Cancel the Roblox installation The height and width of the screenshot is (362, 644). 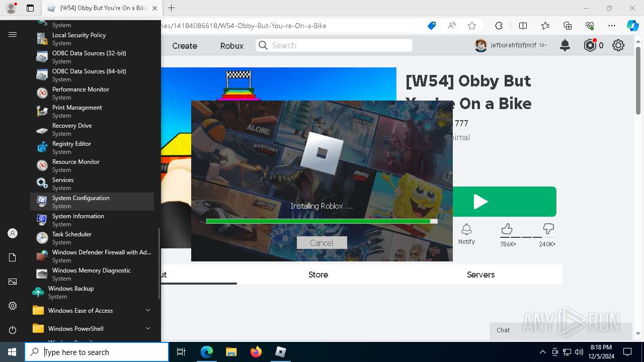(x=321, y=243)
